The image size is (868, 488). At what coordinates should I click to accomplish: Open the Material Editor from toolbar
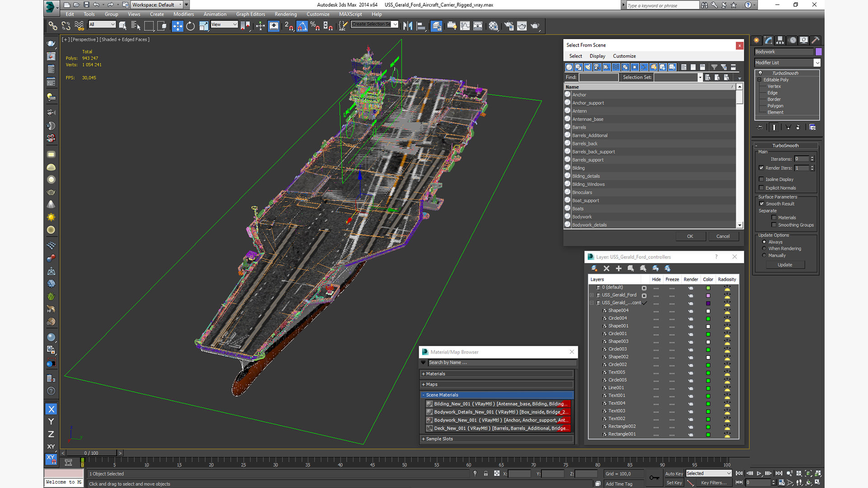click(x=493, y=26)
